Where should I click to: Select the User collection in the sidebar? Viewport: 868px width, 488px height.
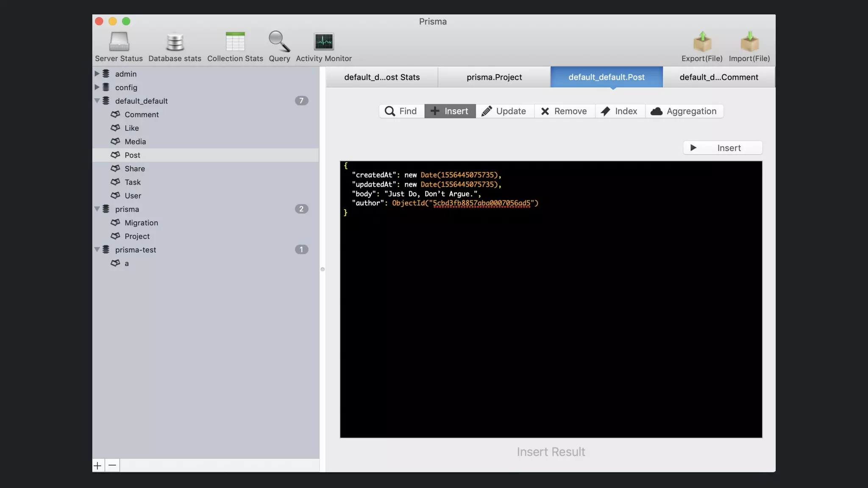click(x=133, y=196)
